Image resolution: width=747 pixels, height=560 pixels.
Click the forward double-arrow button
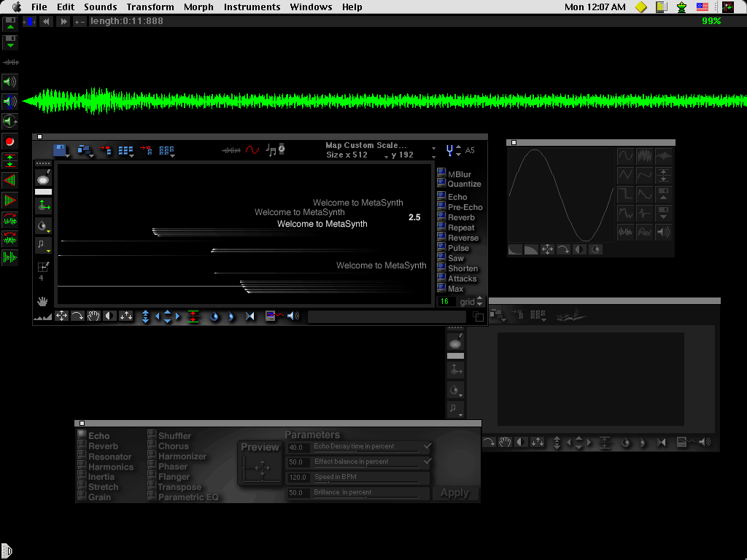coord(63,21)
